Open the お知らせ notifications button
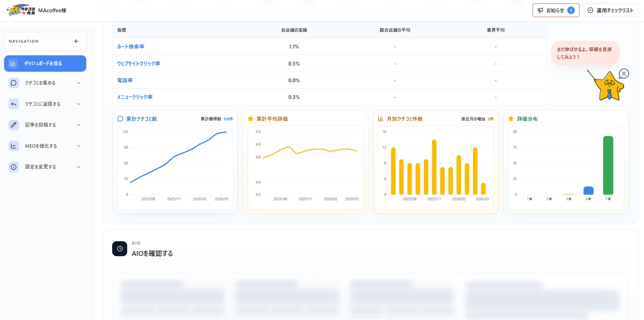Image resolution: width=644 pixels, height=320 pixels. pyautogui.click(x=556, y=10)
